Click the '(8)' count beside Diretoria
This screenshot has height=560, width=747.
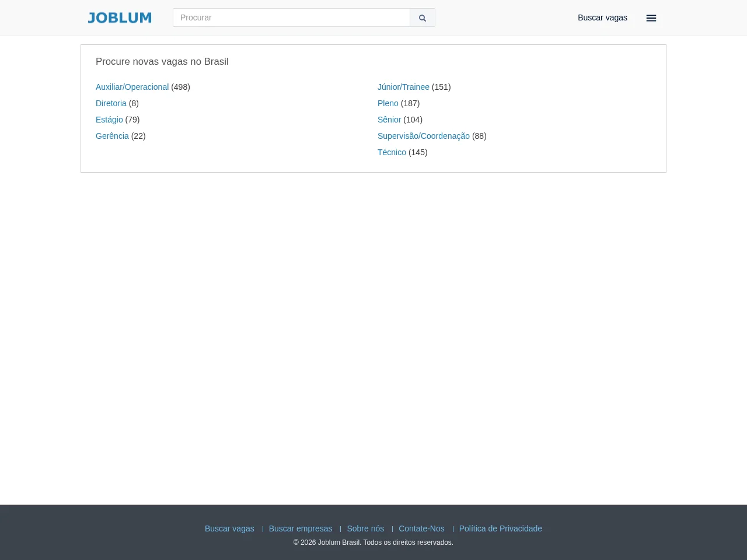(134, 103)
